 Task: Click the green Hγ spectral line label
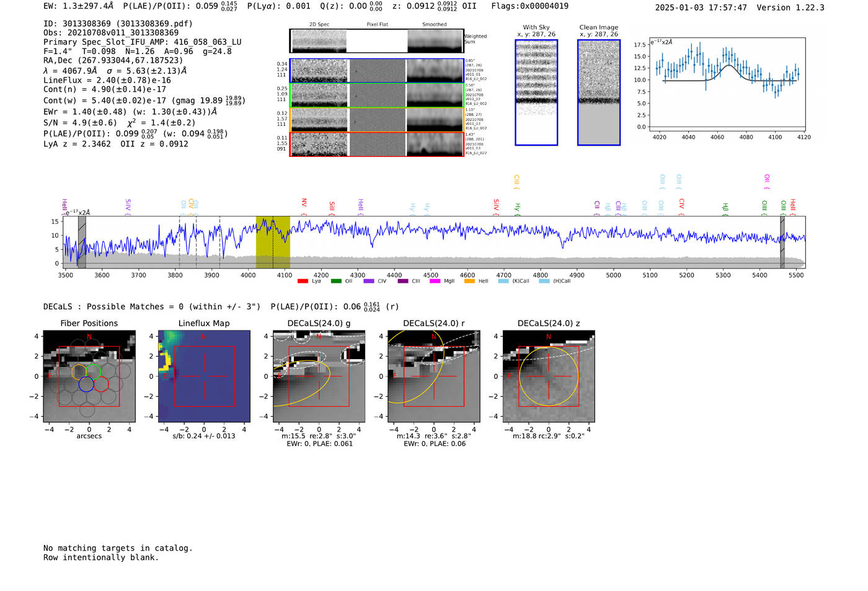click(x=517, y=209)
